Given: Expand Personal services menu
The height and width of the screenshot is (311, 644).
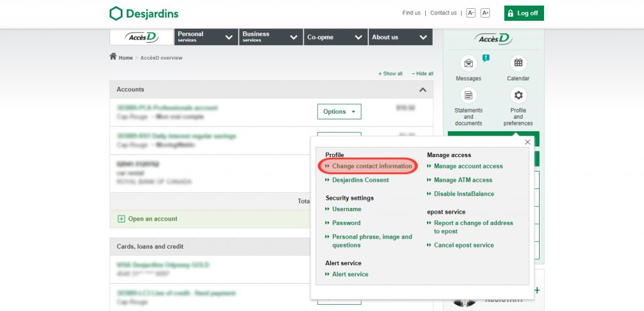Looking at the screenshot, I should (206, 37).
